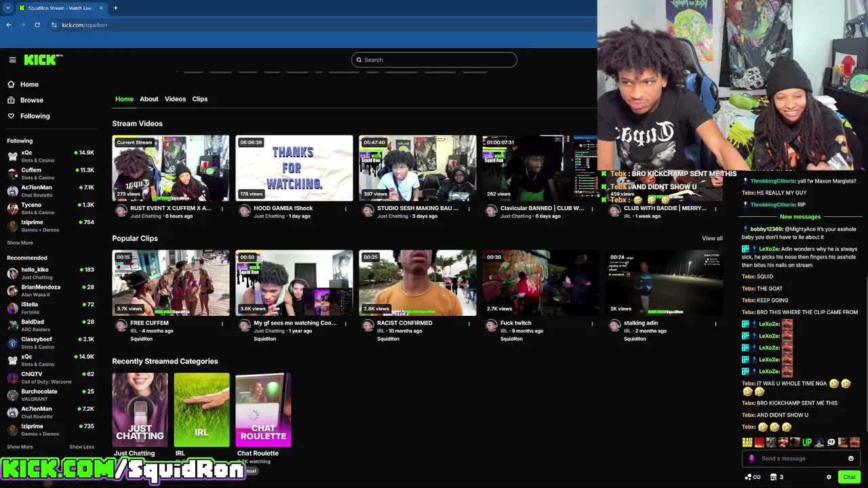Screen dimensions: 868x488
Task: Open options for HOOD GAMBA !Shock video
Action: [345, 209]
